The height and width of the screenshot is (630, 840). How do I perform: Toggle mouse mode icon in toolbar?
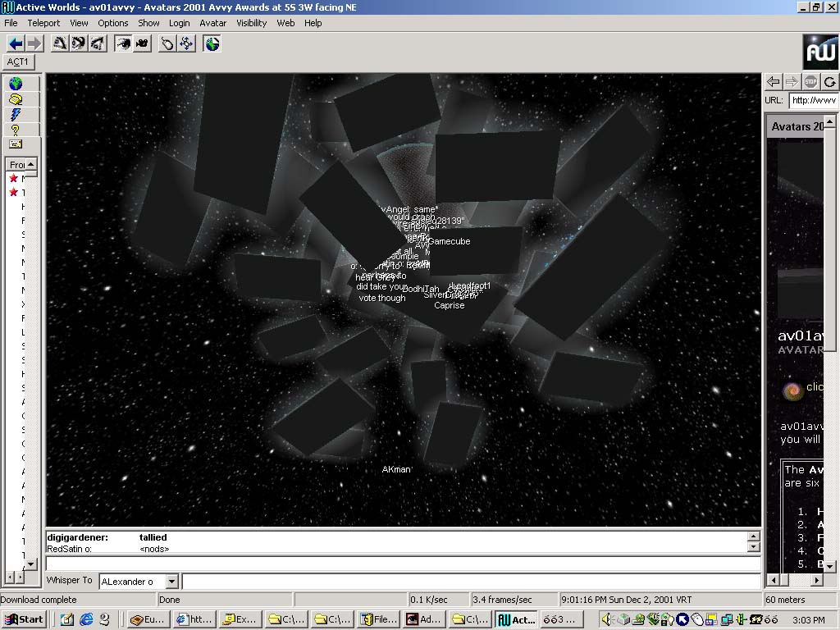(167, 43)
